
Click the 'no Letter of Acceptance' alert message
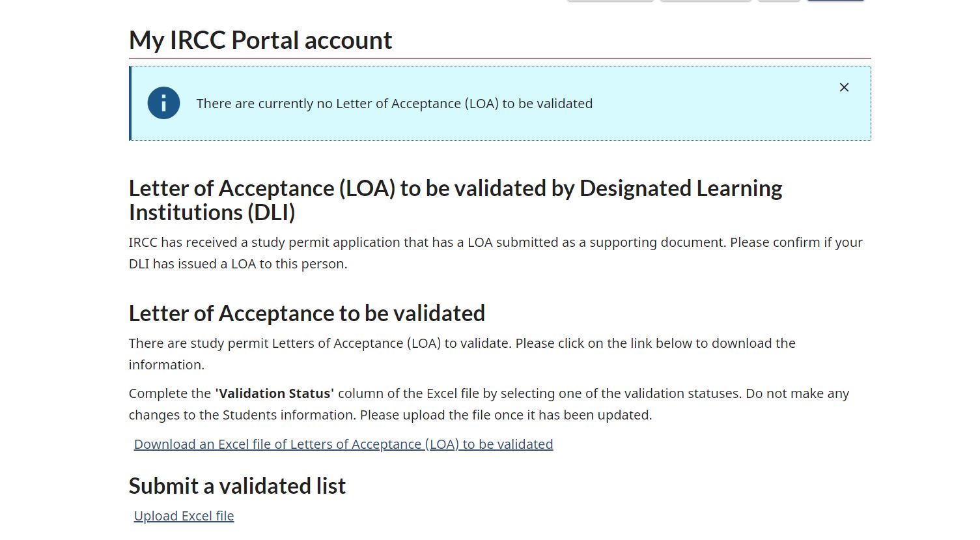pyautogui.click(x=394, y=104)
